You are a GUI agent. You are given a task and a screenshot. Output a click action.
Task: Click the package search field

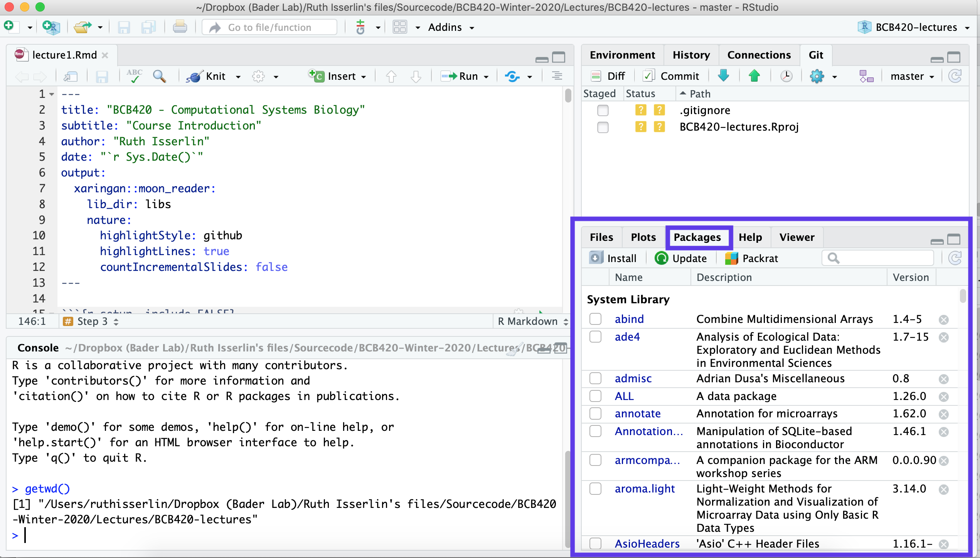[878, 258]
